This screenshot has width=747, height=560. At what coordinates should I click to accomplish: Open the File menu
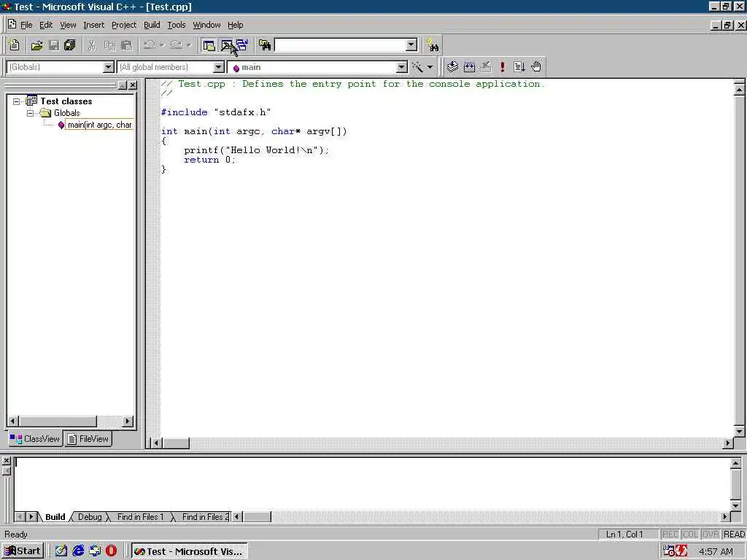tap(26, 25)
